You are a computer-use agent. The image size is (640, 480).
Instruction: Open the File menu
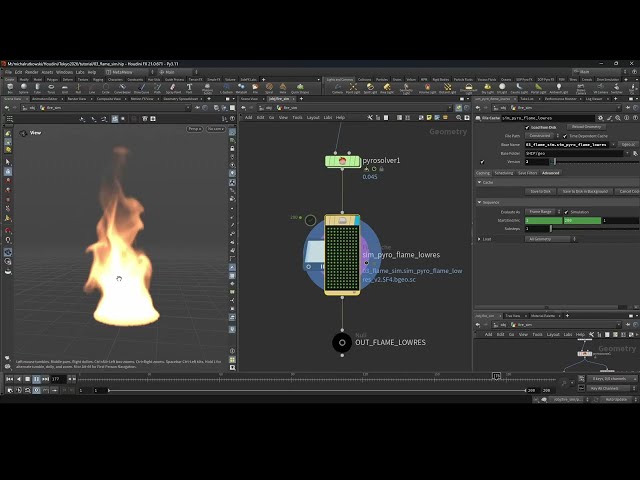pos(8,72)
